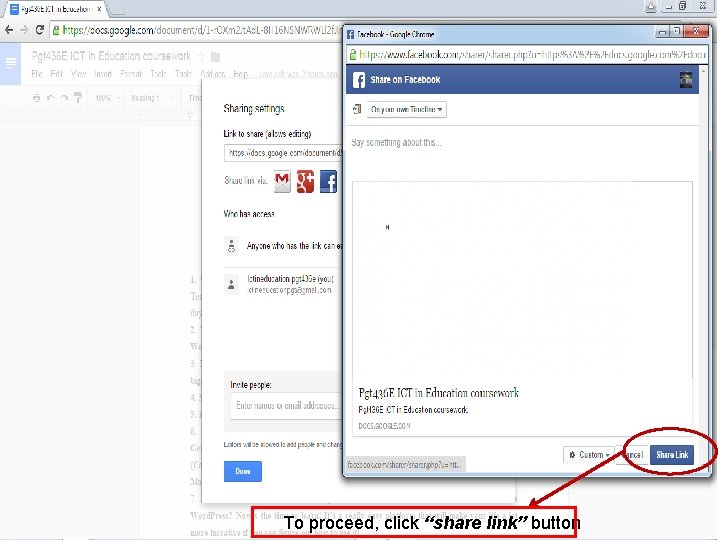This screenshot has width=720, height=540.
Task: Click the profile picture in Facebook header
Action: (x=686, y=80)
